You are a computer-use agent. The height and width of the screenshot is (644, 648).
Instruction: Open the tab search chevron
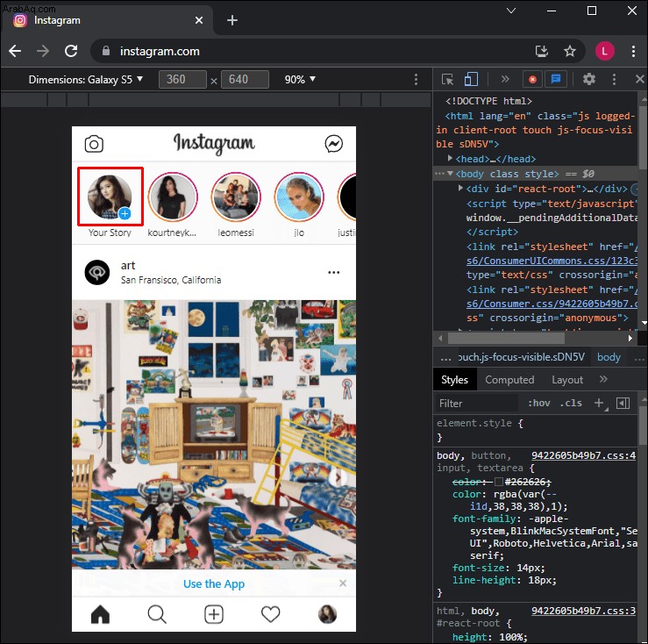coord(511,11)
